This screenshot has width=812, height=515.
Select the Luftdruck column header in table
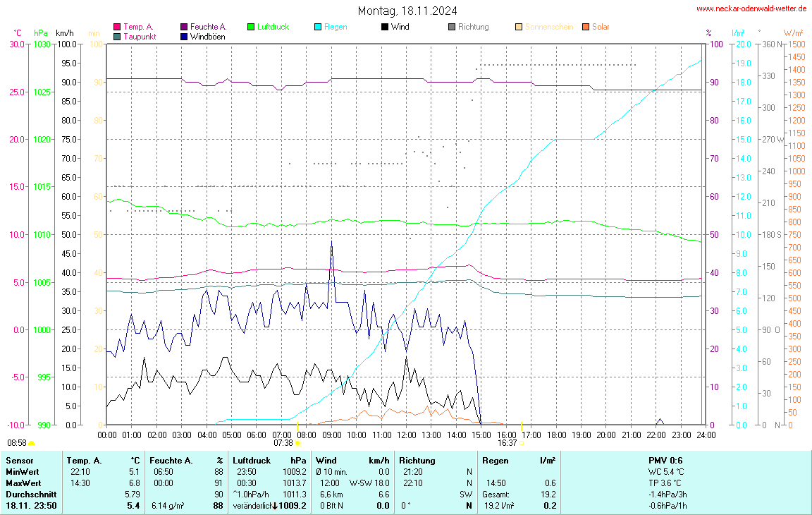251,460
